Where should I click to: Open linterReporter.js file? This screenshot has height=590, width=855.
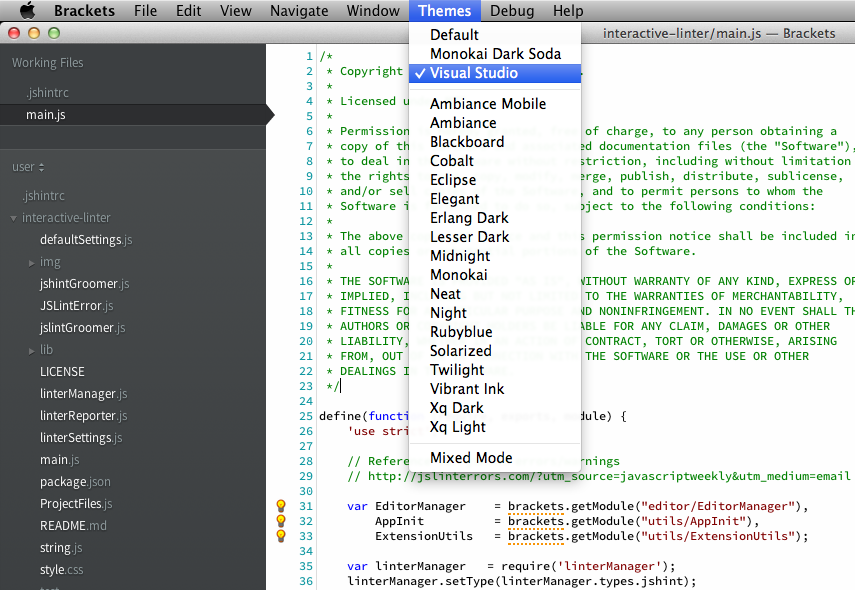click(x=83, y=416)
